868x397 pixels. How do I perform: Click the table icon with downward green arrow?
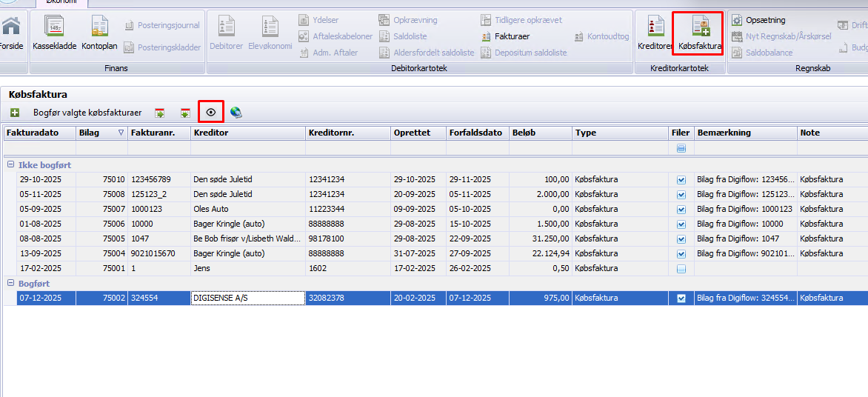pyautogui.click(x=185, y=113)
